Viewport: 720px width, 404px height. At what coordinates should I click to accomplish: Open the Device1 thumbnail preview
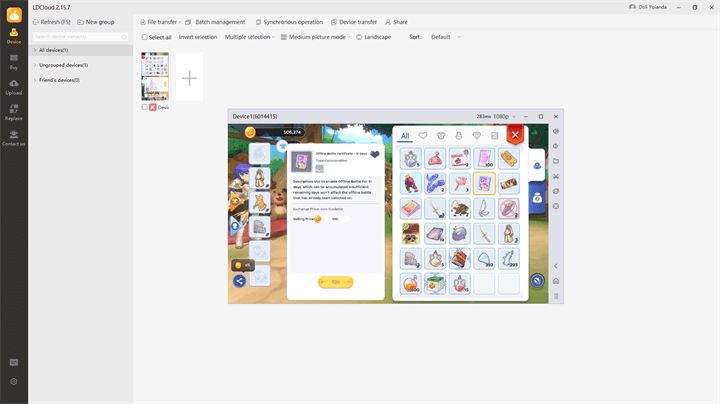tap(155, 76)
